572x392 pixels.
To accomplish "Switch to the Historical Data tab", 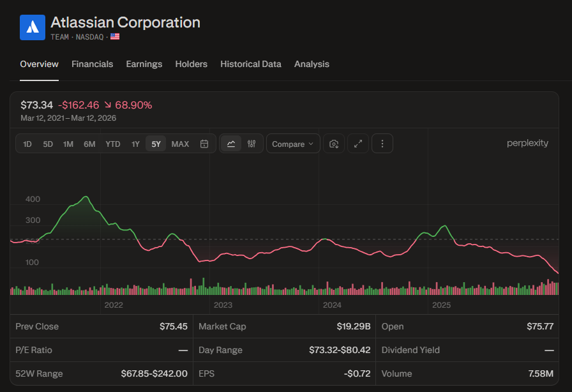I will [x=251, y=64].
